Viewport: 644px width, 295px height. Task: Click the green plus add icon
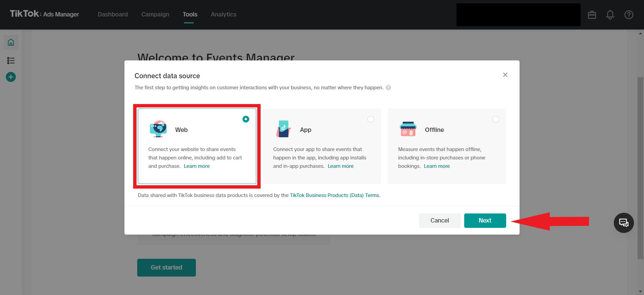(11, 77)
